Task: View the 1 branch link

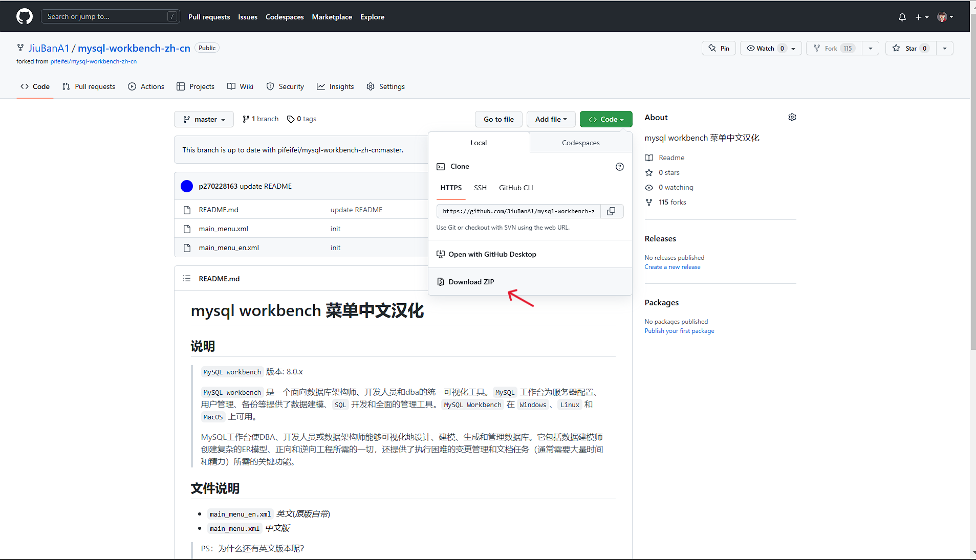Action: coord(261,119)
